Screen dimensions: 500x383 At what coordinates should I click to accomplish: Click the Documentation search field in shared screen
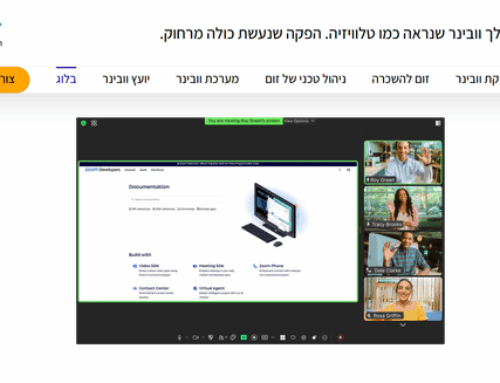click(176, 199)
